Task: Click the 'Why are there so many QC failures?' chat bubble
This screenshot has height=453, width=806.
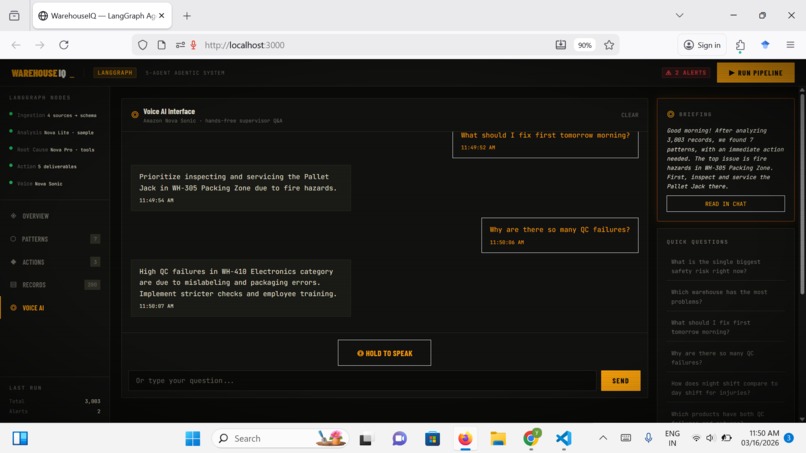Action: [560, 235]
